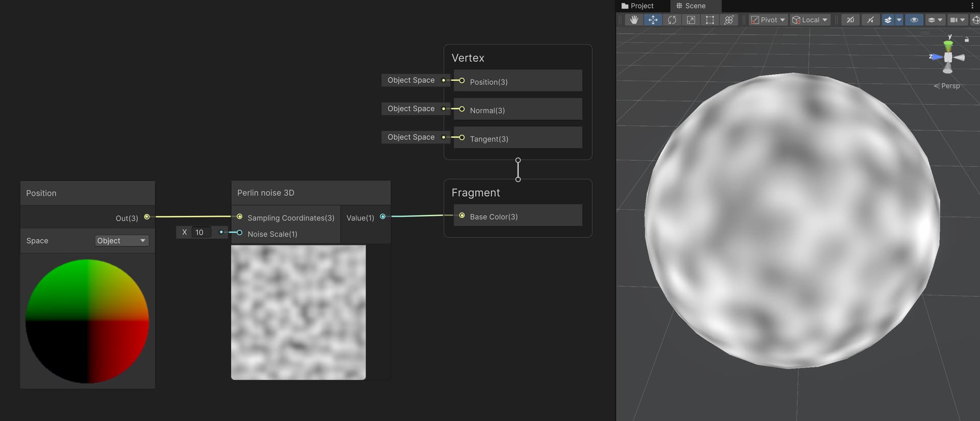The image size is (980, 421).
Task: Select the Rect transform tool
Action: [x=710, y=20]
